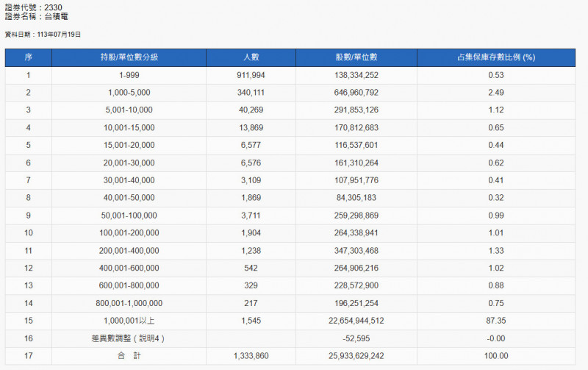The height and width of the screenshot is (370, 588).
Task: Click the 1,333,860 total people cell
Action: [x=251, y=356]
